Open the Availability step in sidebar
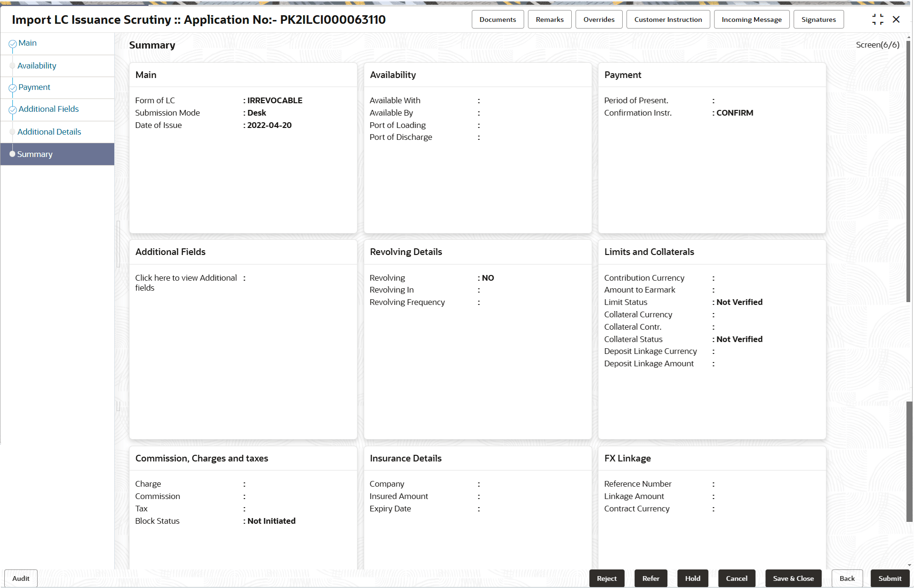This screenshot has width=914, height=588. click(x=37, y=66)
